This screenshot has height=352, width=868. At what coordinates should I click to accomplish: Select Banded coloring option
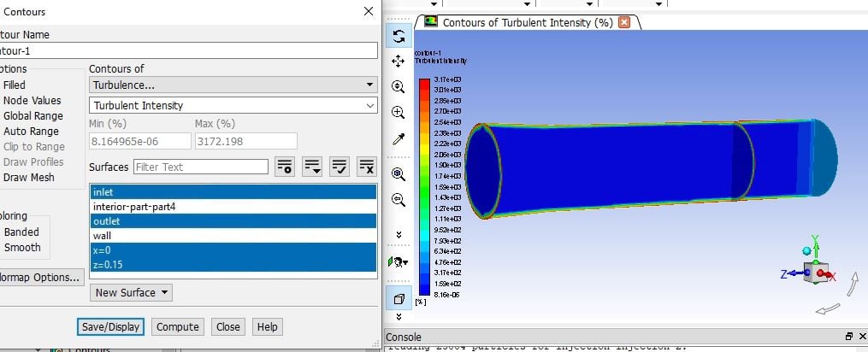(21, 232)
